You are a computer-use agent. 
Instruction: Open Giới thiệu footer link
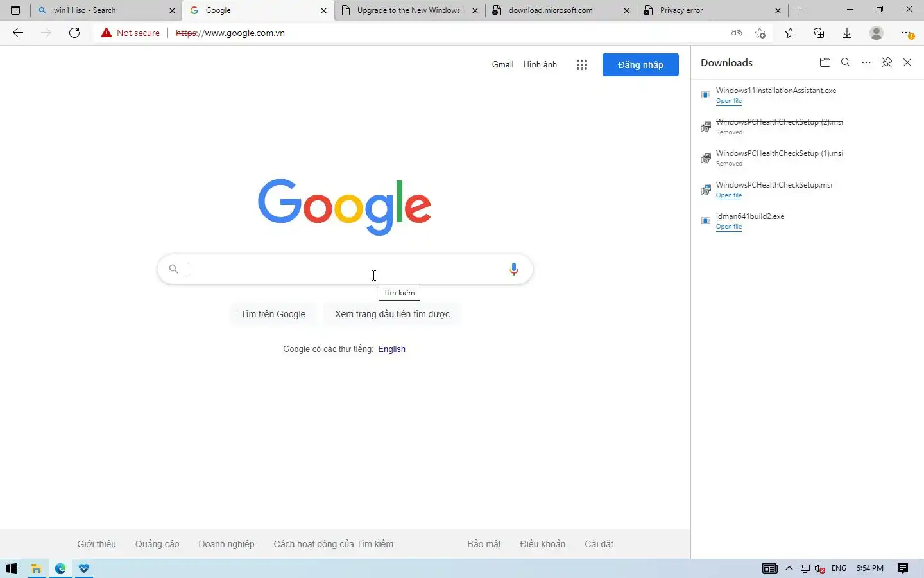click(x=97, y=544)
